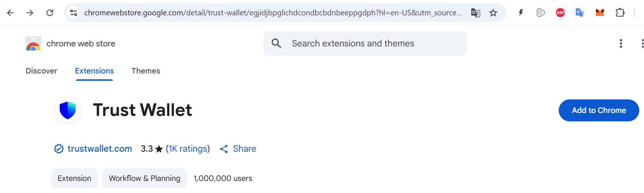Open the site information icon in address bar
Viewport: 644px width, 193px height.
coord(74,13)
